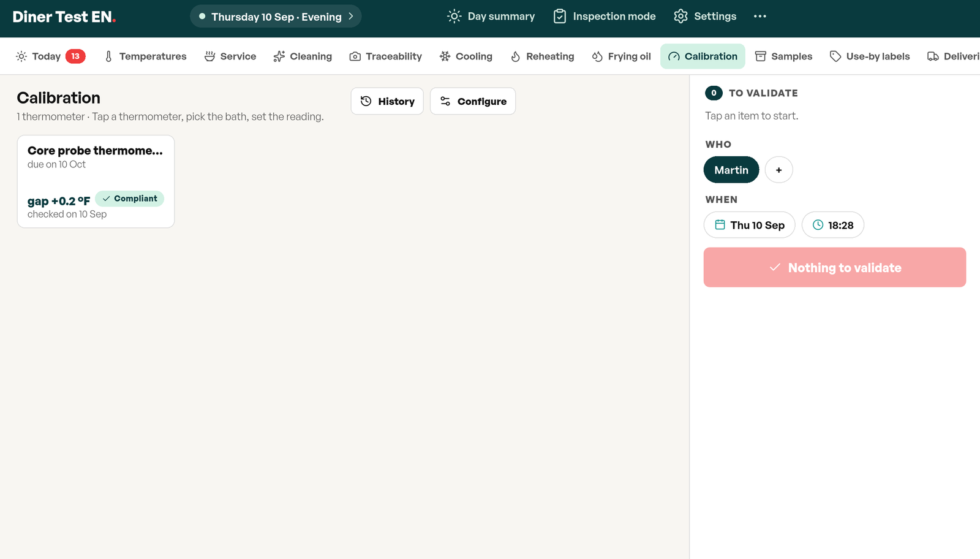The height and width of the screenshot is (559, 980).
Task: Click the TO VALIDATE counter showing 0
Action: coord(714,93)
